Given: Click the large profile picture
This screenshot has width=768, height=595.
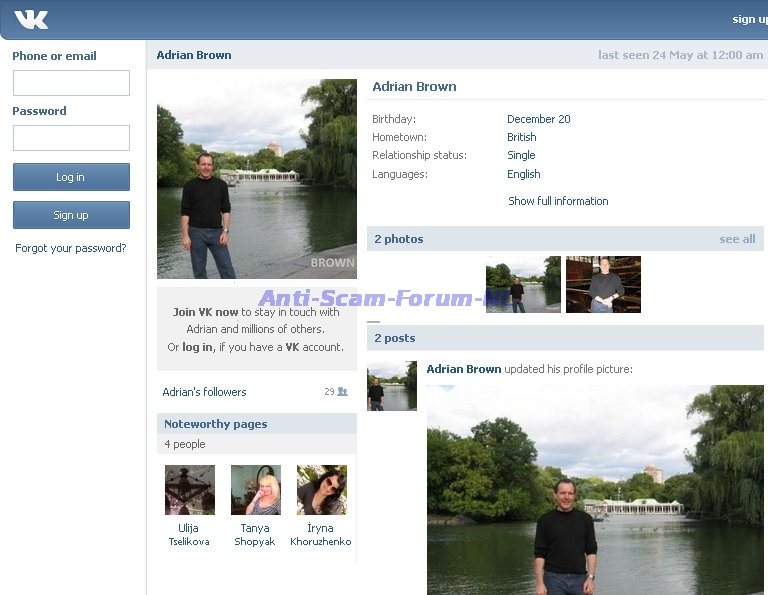Looking at the screenshot, I should click(x=256, y=179).
